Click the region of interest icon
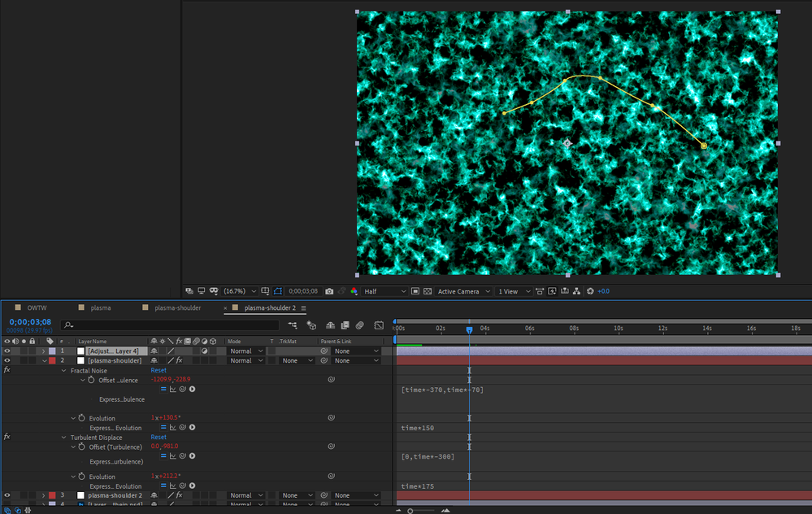Viewport: 812px width, 514px height. click(x=415, y=291)
